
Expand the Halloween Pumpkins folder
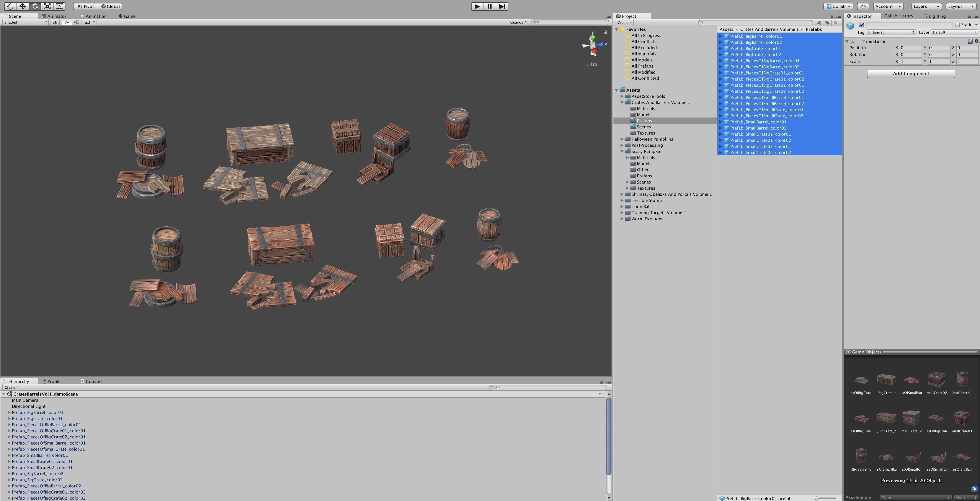coord(622,139)
